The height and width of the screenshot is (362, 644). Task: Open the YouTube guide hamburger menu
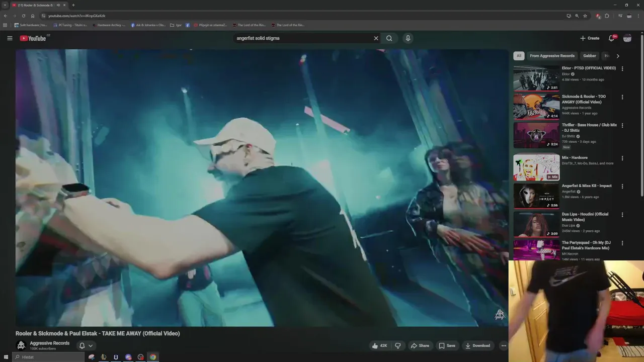10,38
